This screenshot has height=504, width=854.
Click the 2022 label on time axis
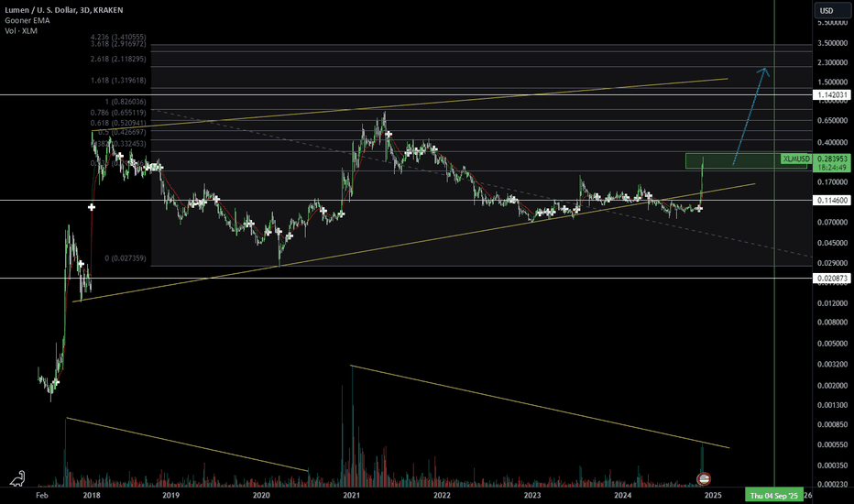[442, 495]
